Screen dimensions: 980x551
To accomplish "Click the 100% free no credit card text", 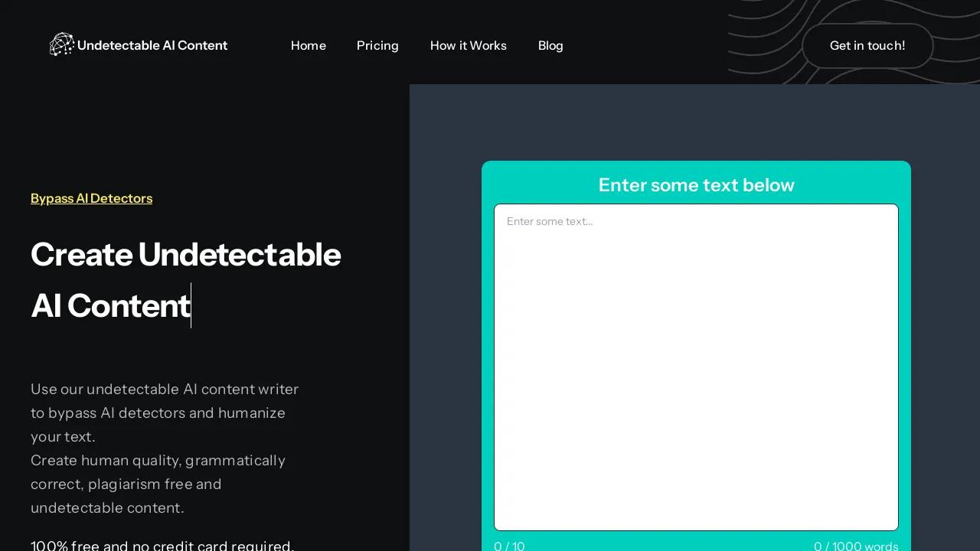I will click(x=162, y=546).
